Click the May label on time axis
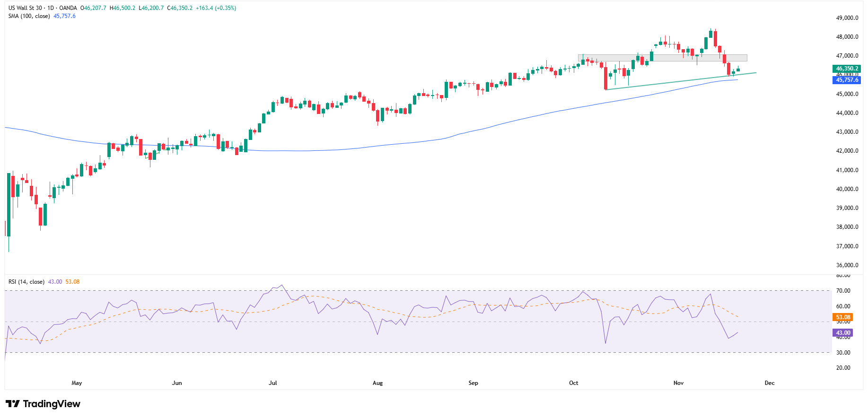This screenshot has height=418, width=868. coord(77,383)
